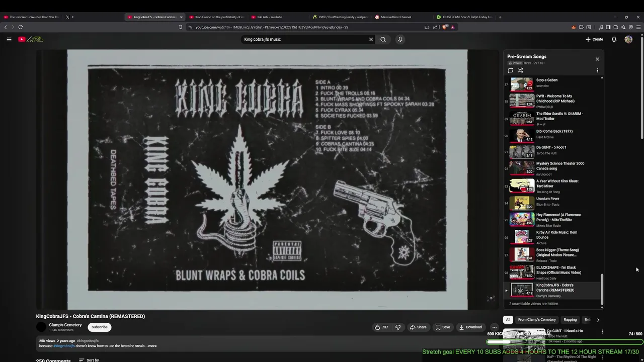Screen dimensions: 644x362
Task: Open the Clamp's Cemetery channel link
Action: click(65, 325)
